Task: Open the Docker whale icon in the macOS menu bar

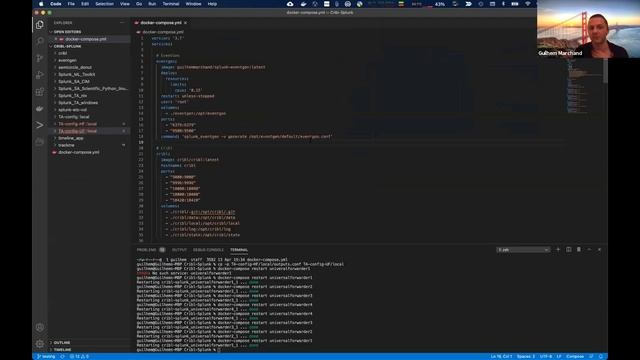Action: [303, 4]
